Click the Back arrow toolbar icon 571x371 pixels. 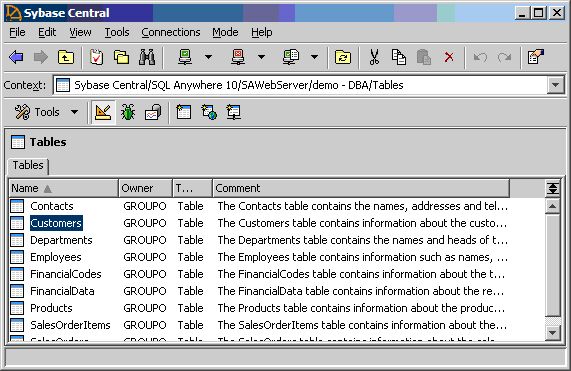(16, 57)
